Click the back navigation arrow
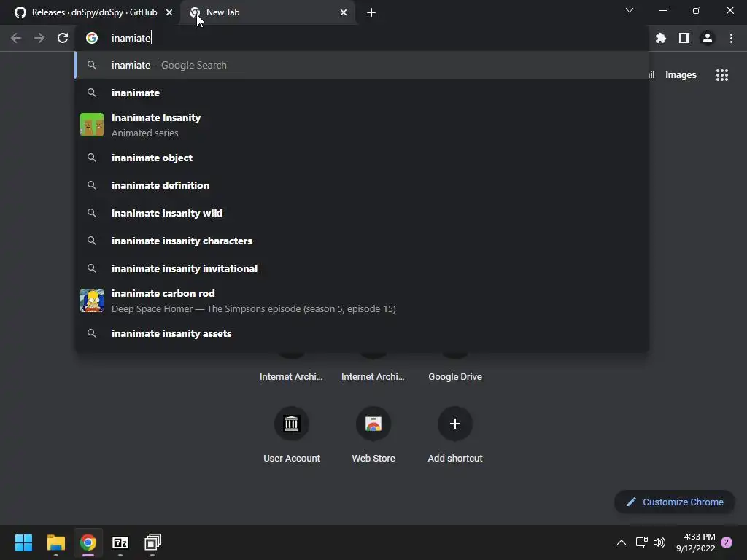This screenshot has width=747, height=560. point(16,38)
